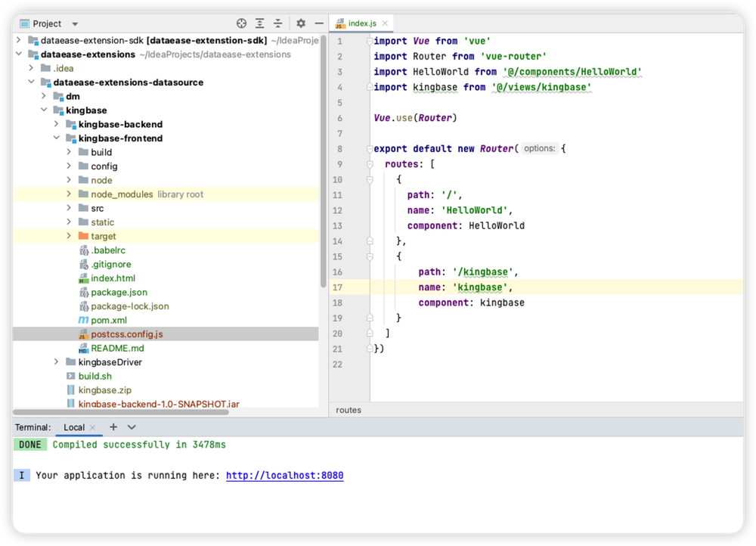
Task: Select the .gitignore file
Action: tap(111, 265)
